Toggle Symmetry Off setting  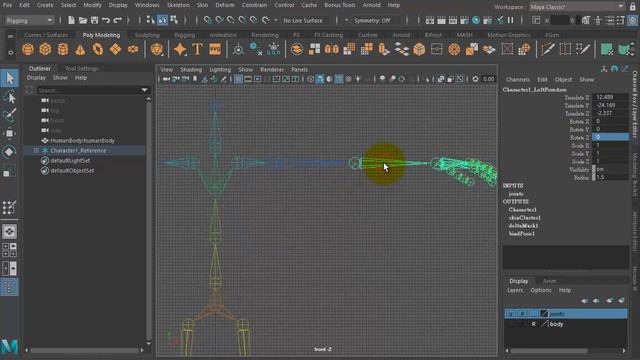pyautogui.click(x=372, y=20)
